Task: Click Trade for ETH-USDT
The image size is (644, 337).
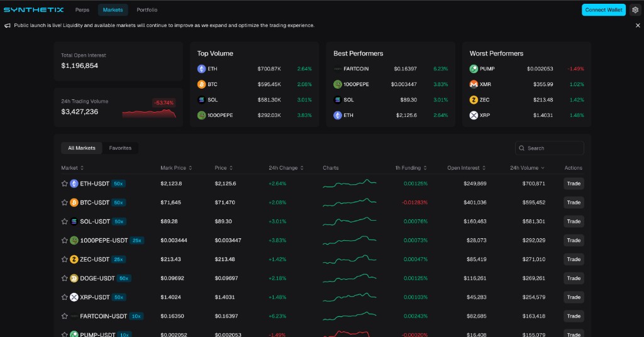Action: 574,184
